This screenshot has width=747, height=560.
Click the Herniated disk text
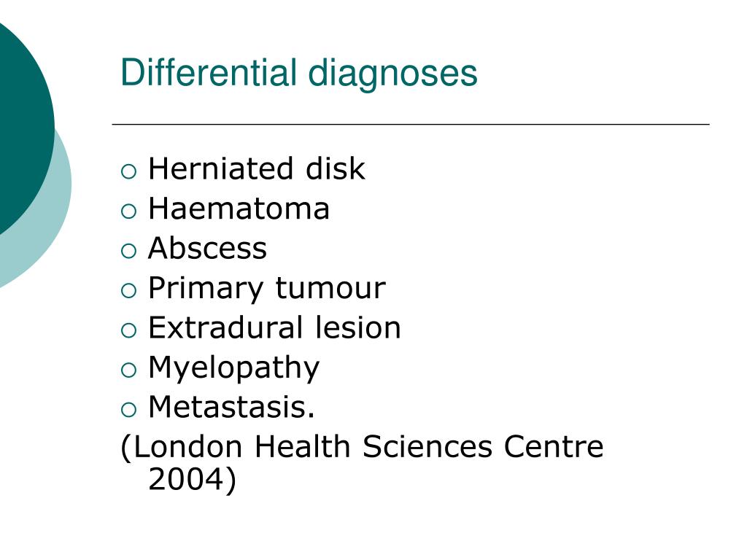click(257, 168)
